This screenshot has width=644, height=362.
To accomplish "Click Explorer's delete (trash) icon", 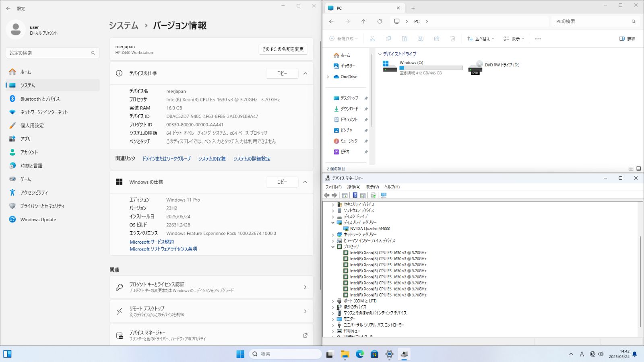I will (x=453, y=39).
